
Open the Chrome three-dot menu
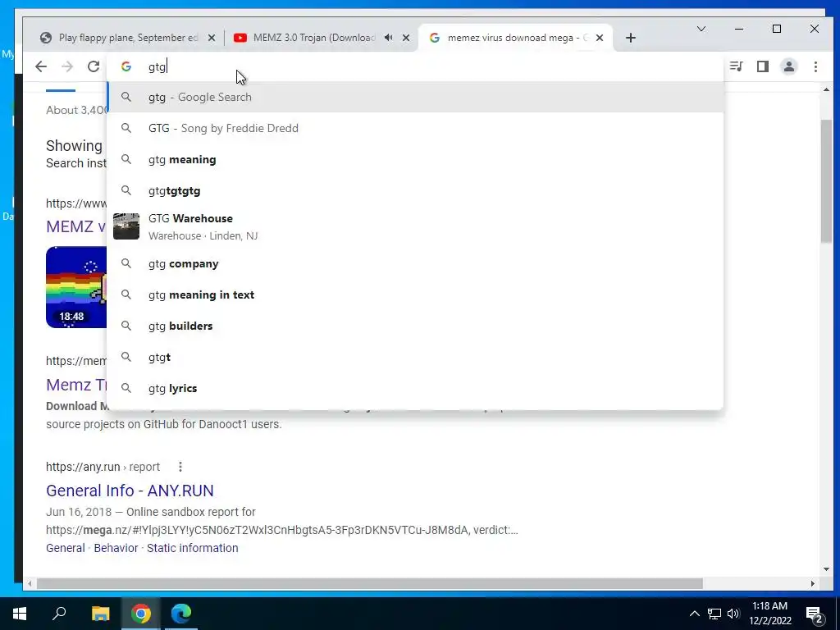tap(815, 66)
